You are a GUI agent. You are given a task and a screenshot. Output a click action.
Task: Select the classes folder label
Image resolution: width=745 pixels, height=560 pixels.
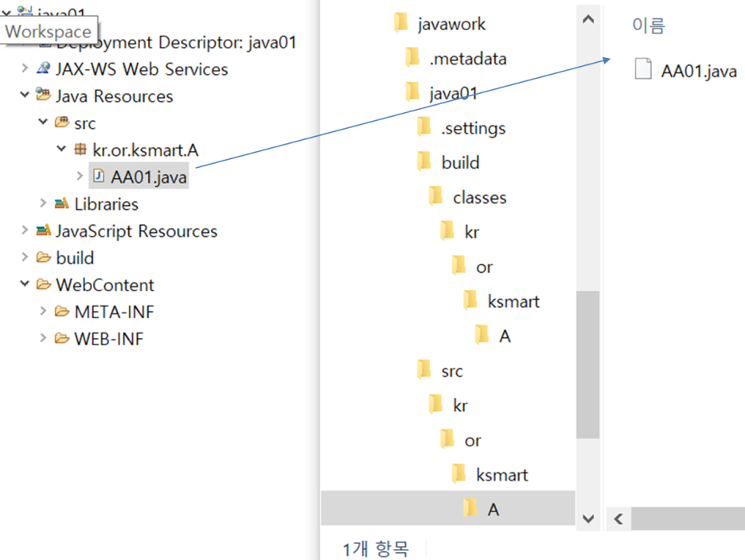click(x=479, y=197)
